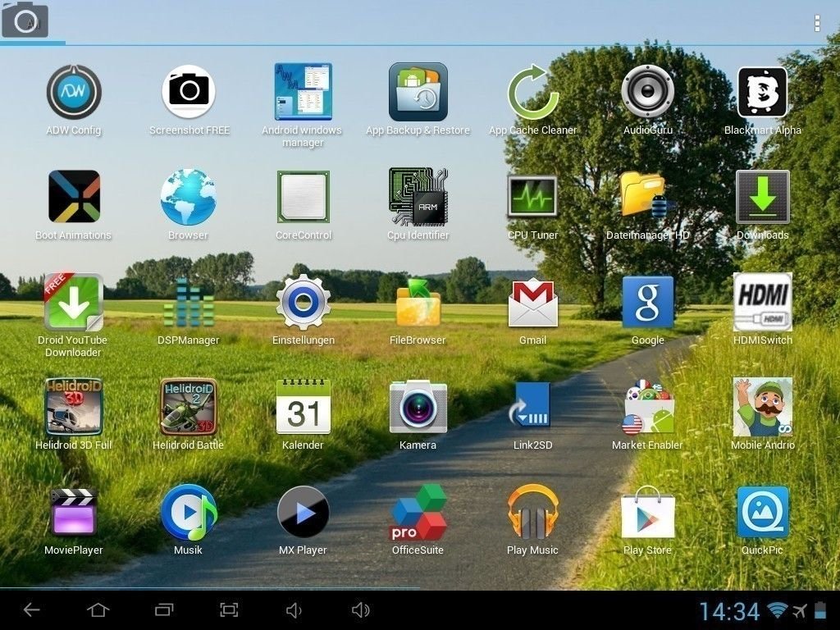Launch Boot Animations app

[x=73, y=197]
